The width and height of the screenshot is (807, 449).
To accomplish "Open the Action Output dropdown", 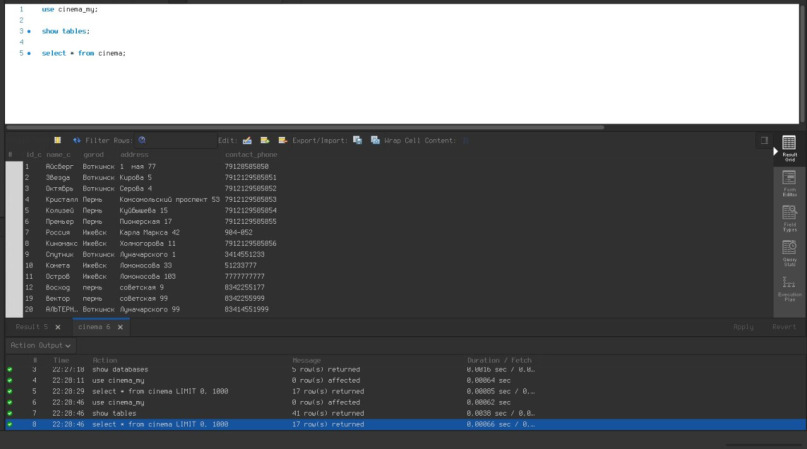I will 42,345.
